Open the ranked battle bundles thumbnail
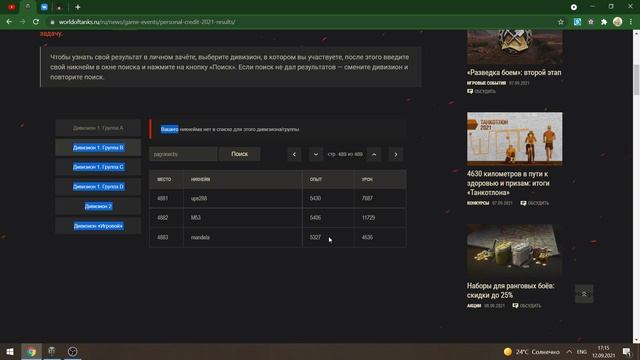The width and height of the screenshot is (640, 360). coord(514,250)
